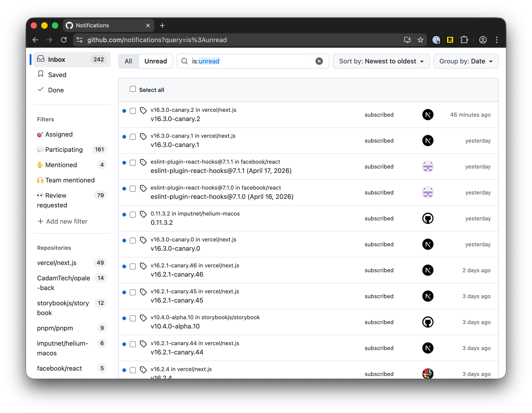
Task: Open the Sort by Newest to oldest dropdown
Action: (x=381, y=61)
